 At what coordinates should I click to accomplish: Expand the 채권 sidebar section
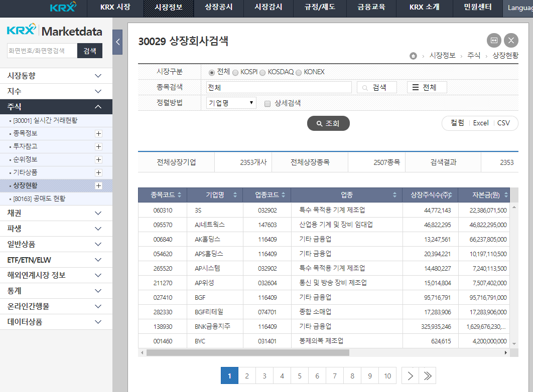(x=56, y=213)
